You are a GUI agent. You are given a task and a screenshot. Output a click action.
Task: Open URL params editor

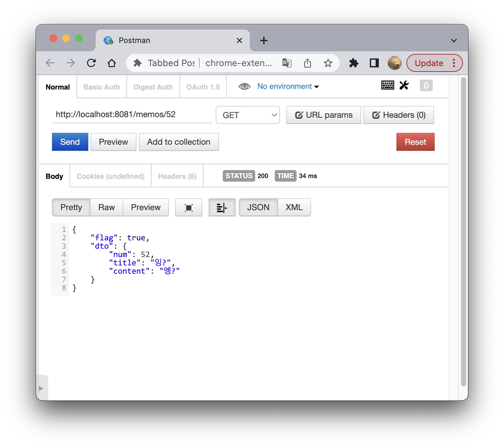[x=324, y=115]
